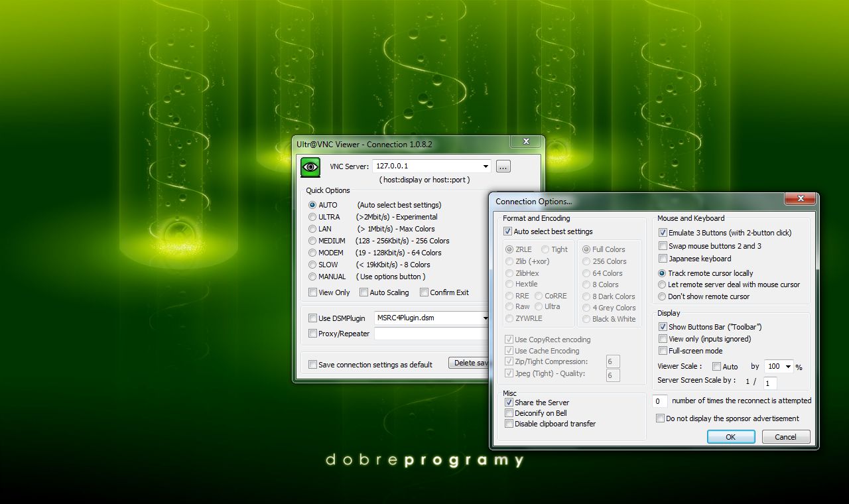
Task: Select the MANUAL quick option
Action: pyautogui.click(x=312, y=277)
